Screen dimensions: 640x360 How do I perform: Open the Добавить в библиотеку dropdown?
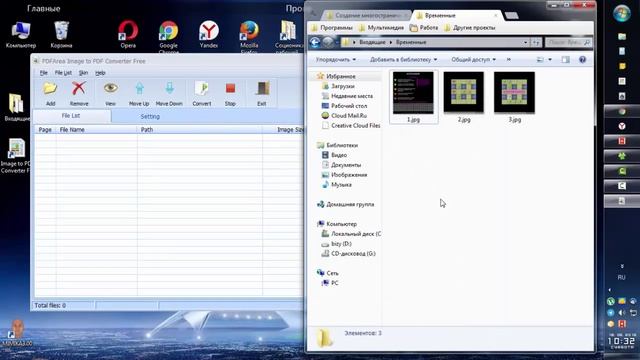[403, 60]
